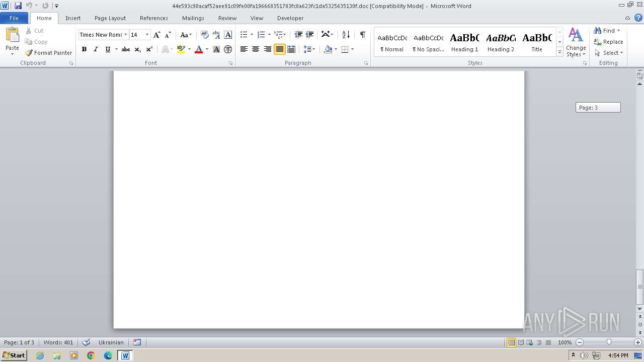Expand the Styles gallery More arrow
Image resolution: width=644 pixels, height=362 pixels.
(559, 52)
